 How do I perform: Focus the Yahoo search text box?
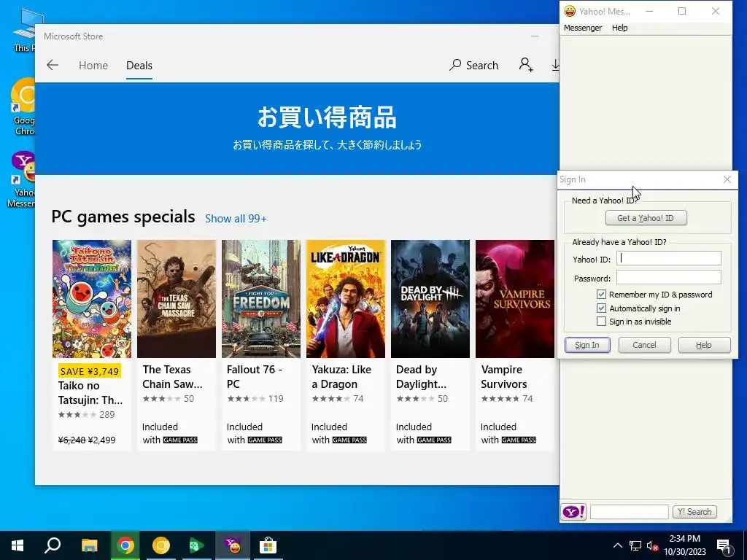[x=629, y=512]
